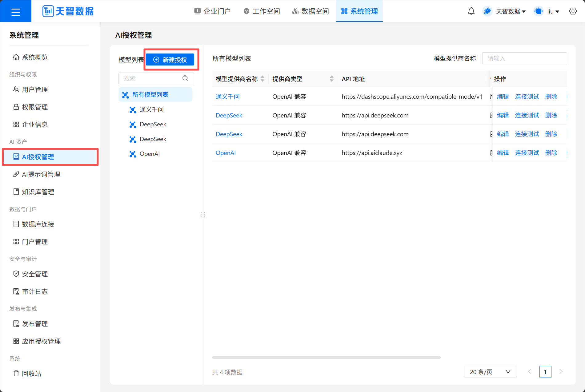Click the dashscope.aliyuncs.com API address cell
This screenshot has width=585, height=392.
pos(412,97)
